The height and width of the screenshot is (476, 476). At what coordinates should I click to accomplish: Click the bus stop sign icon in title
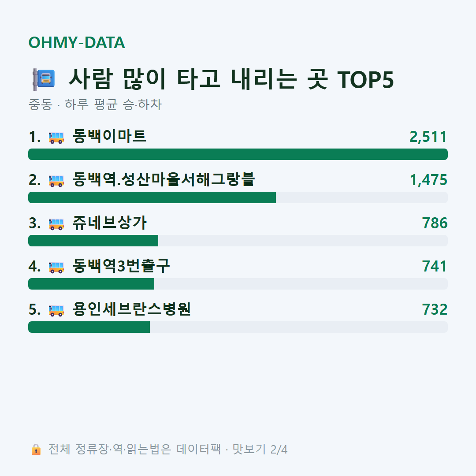click(x=44, y=79)
